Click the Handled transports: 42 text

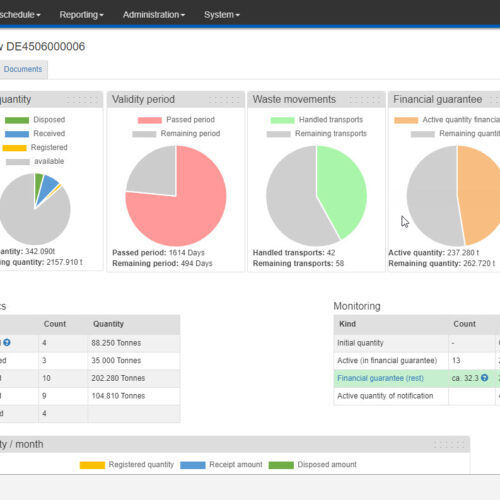[294, 253]
